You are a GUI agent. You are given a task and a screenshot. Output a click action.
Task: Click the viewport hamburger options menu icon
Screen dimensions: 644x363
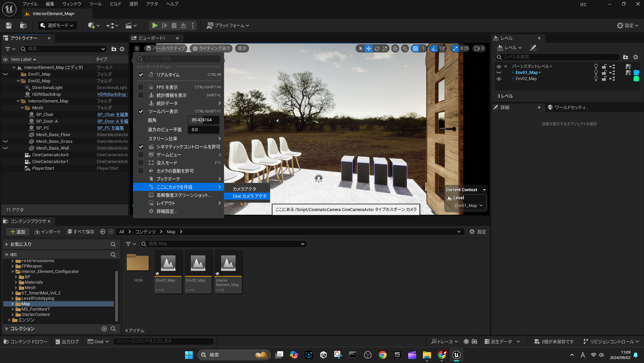click(x=137, y=48)
